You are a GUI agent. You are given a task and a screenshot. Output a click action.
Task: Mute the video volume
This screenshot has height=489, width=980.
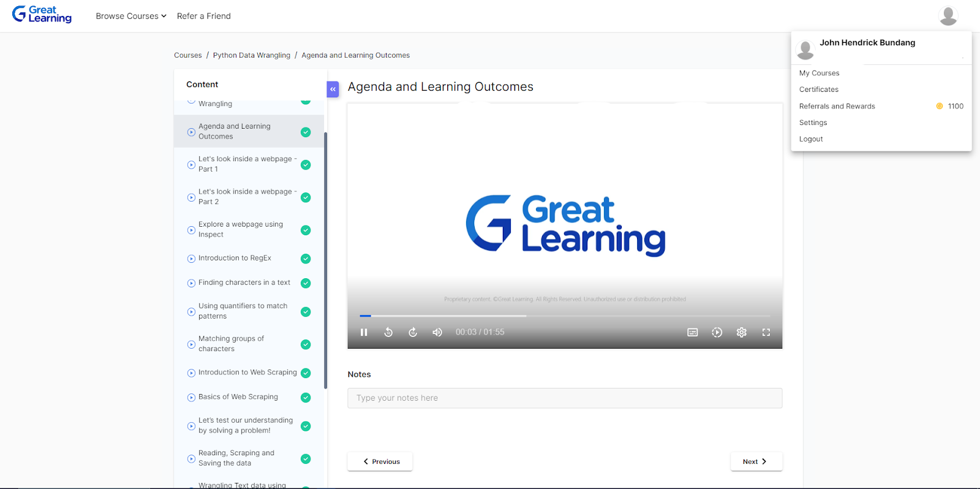point(437,332)
